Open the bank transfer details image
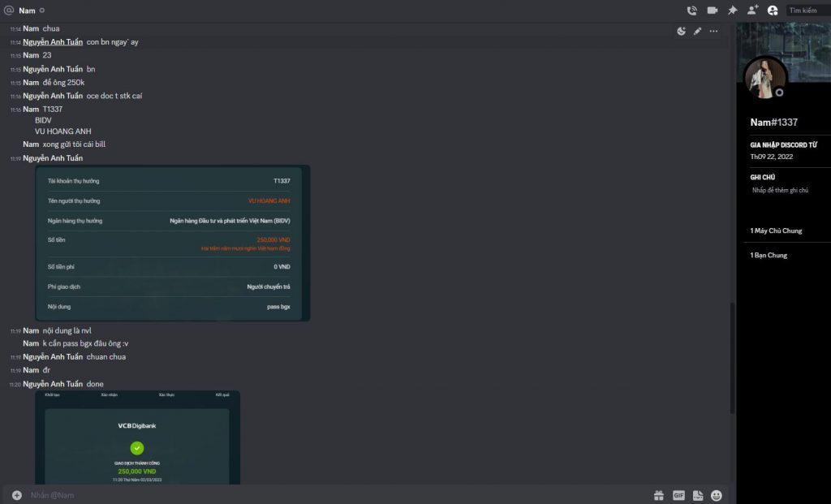The image size is (831, 504). (x=172, y=243)
